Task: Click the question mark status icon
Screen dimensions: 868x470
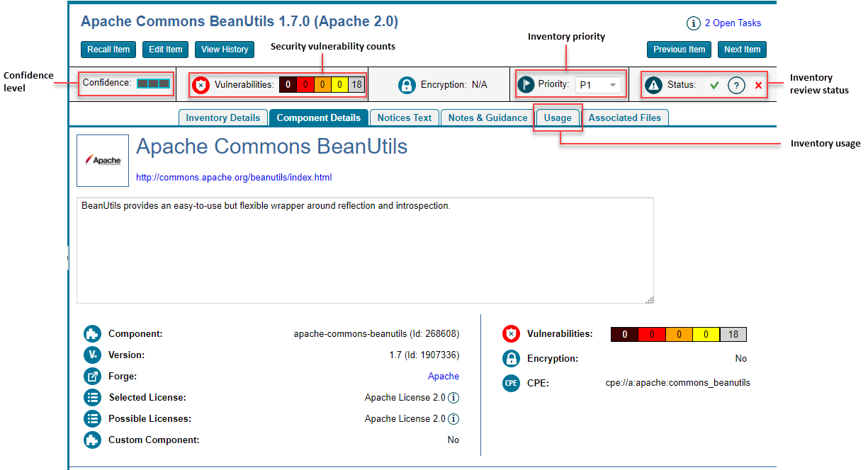Action: 736,86
